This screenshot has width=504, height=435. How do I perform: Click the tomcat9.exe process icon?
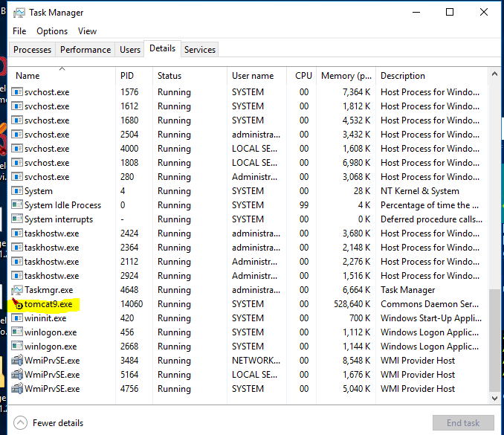point(18,304)
